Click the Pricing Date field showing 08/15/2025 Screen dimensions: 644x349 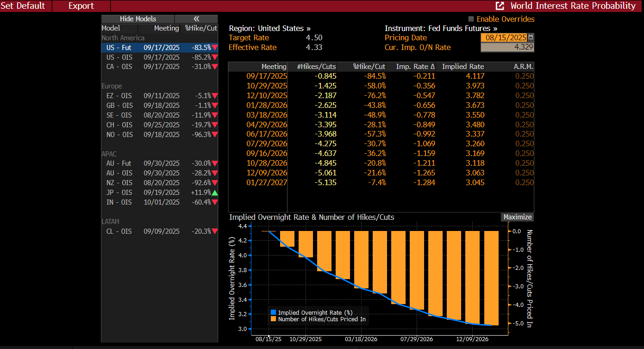(x=504, y=37)
